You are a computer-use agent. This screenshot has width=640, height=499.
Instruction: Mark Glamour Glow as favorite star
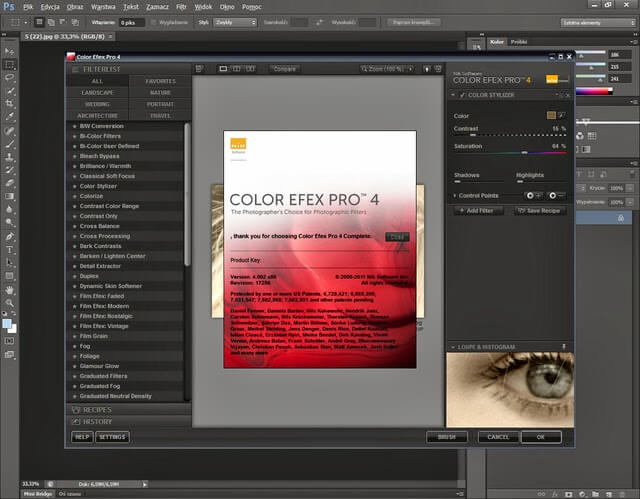75,366
